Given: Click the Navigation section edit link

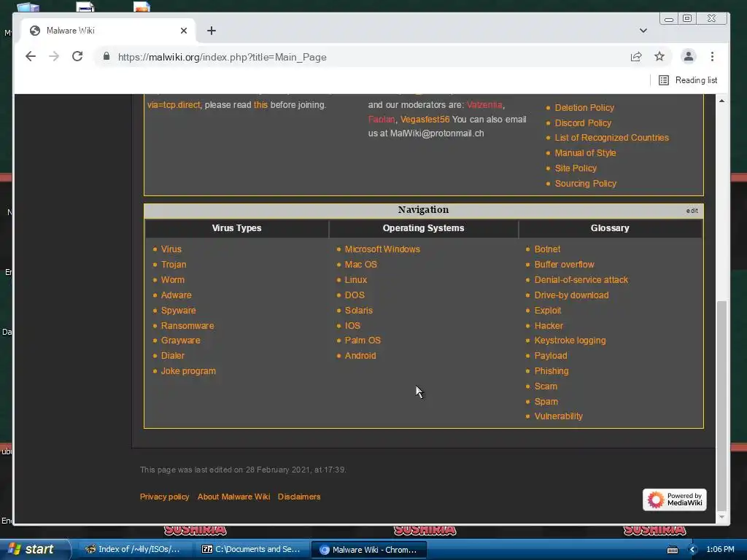Looking at the screenshot, I should [x=692, y=211].
